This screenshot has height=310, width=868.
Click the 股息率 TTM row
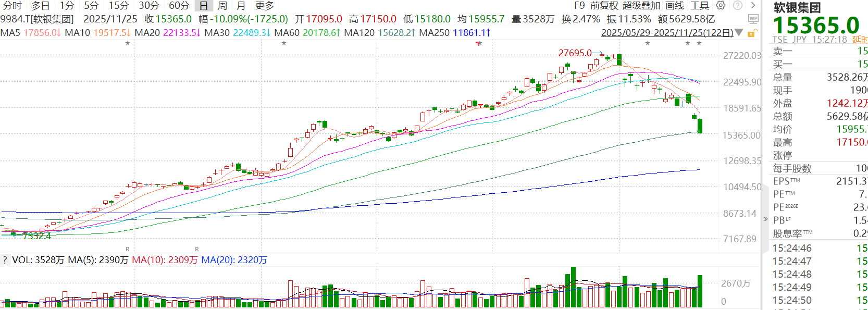point(820,233)
